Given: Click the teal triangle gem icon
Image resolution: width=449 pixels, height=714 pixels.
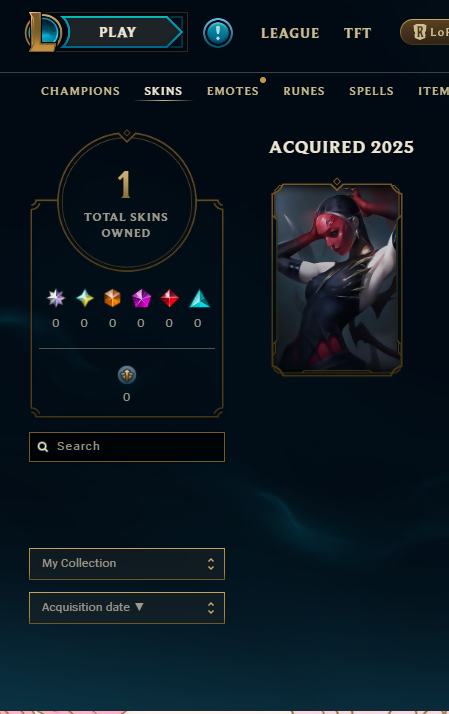Looking at the screenshot, I should (199, 299).
